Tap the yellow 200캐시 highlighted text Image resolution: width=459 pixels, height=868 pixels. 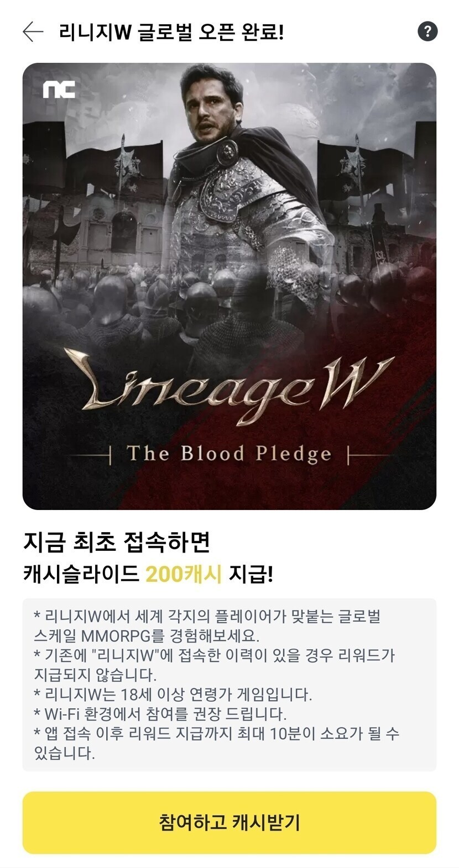tap(183, 575)
